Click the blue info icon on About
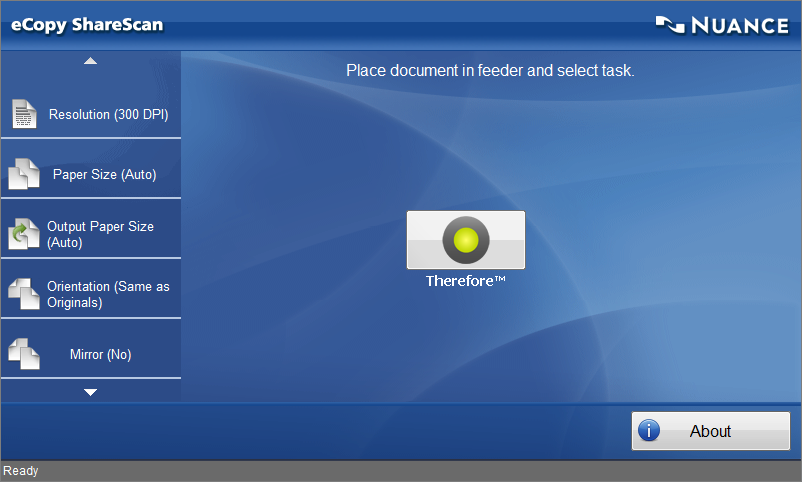Viewport: 802px width, 482px height. 649,431
